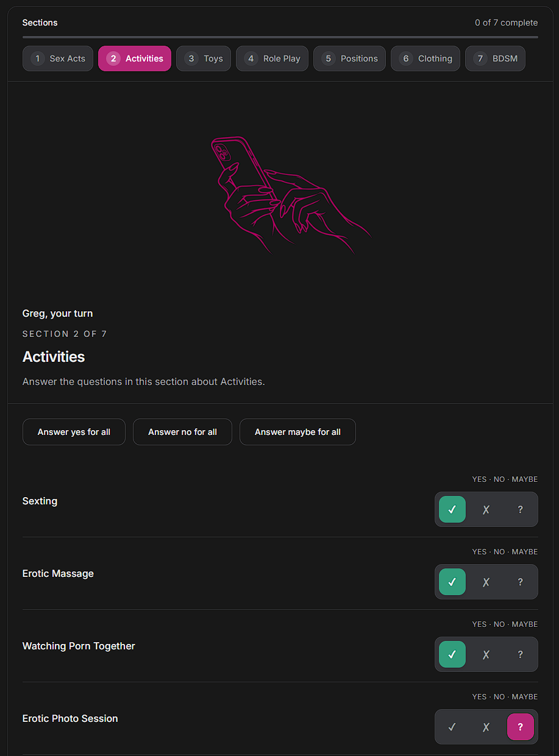Click the 'Erotic Photo Session' question label
Screen dimensions: 559x756
tap(70, 719)
